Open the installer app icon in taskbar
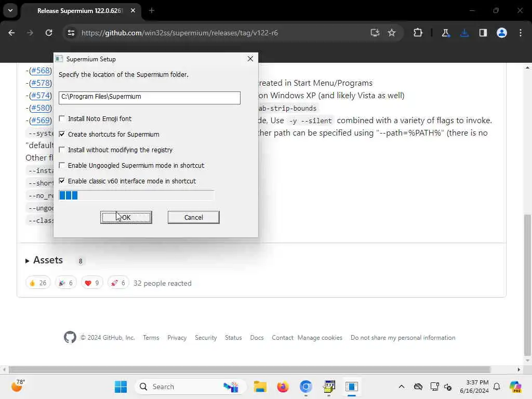This screenshot has height=399, width=532. [329, 387]
